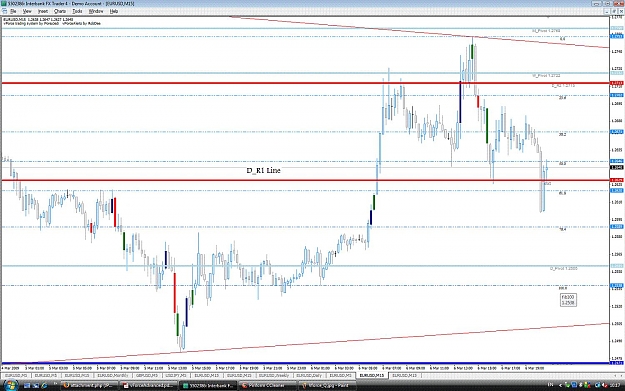The height and width of the screenshot is (391, 625).
Task: Open the View menu
Action: pyautogui.click(x=27, y=11)
